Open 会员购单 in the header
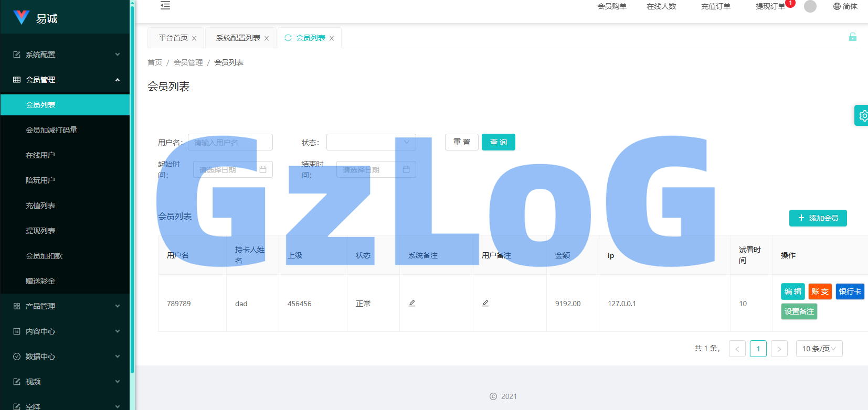This screenshot has height=410, width=868. tap(612, 6)
